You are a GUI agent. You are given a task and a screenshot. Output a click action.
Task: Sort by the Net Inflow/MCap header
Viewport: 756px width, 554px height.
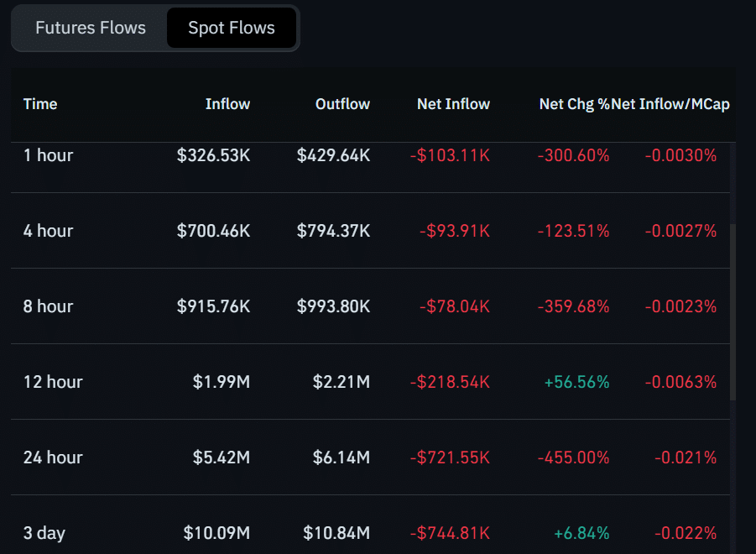[x=671, y=104]
